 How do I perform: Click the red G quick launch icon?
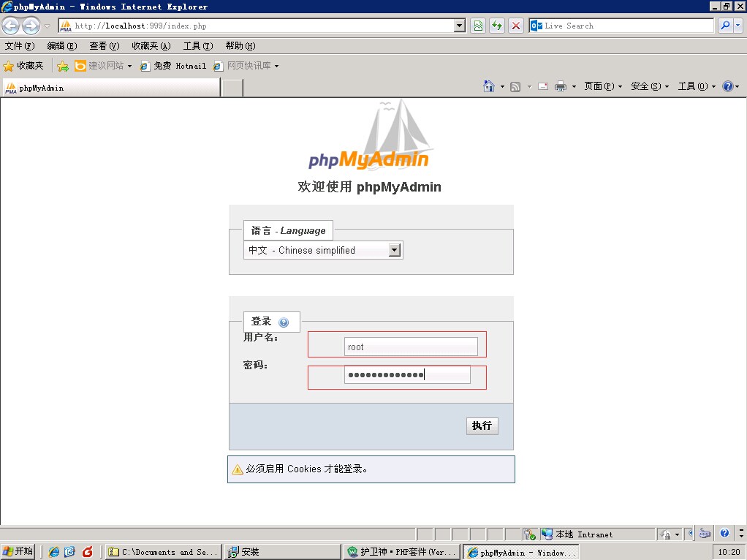87,552
